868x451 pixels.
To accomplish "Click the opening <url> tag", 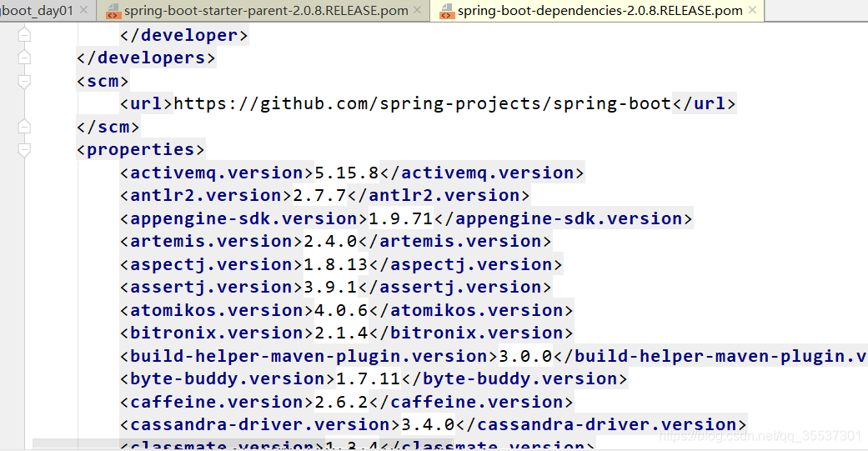I will (x=147, y=104).
